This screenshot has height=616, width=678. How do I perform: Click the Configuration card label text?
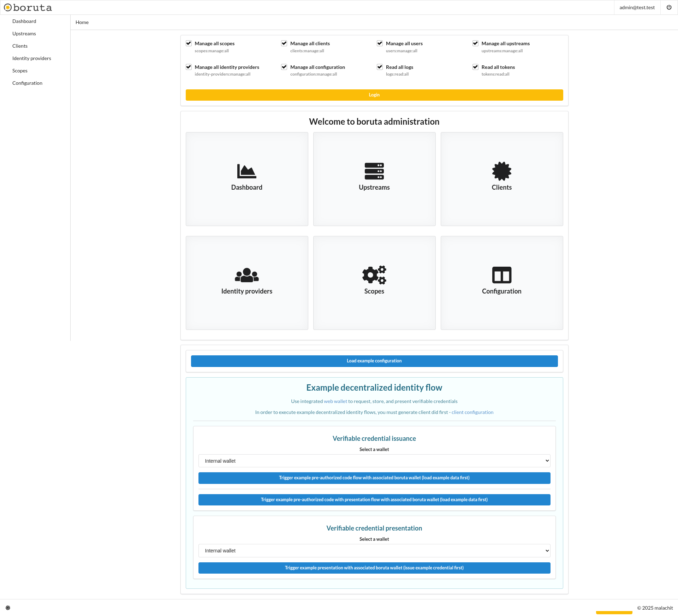[501, 291]
